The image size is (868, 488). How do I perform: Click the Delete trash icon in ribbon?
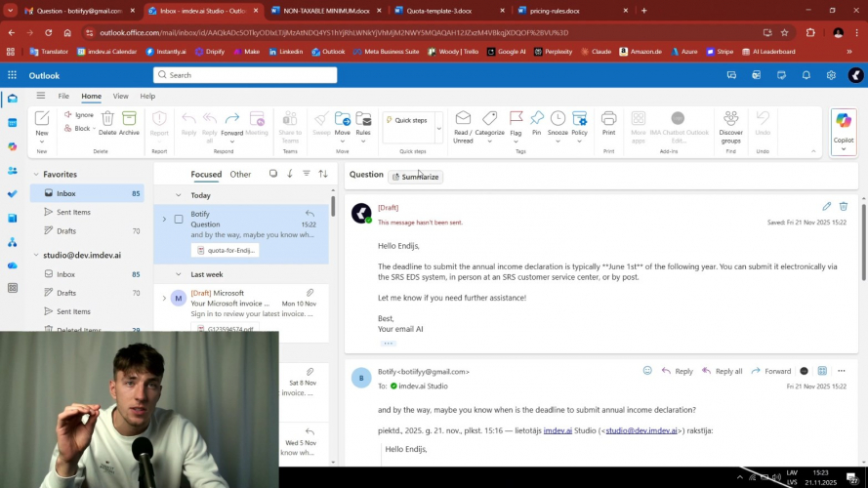(107, 118)
